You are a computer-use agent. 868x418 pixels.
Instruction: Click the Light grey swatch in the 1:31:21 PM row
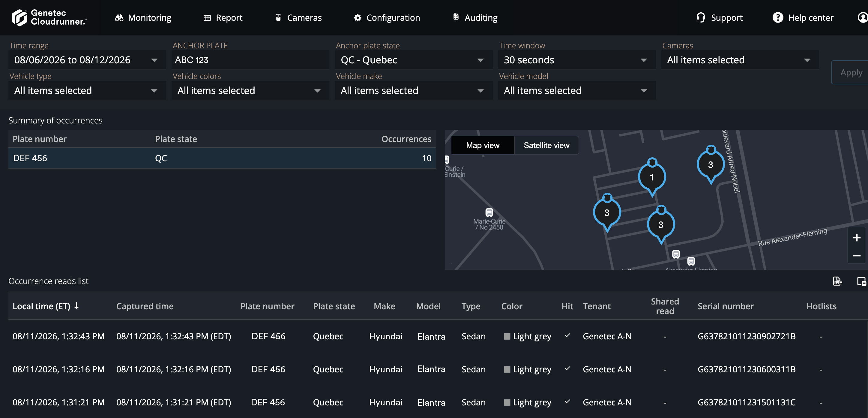pos(507,402)
